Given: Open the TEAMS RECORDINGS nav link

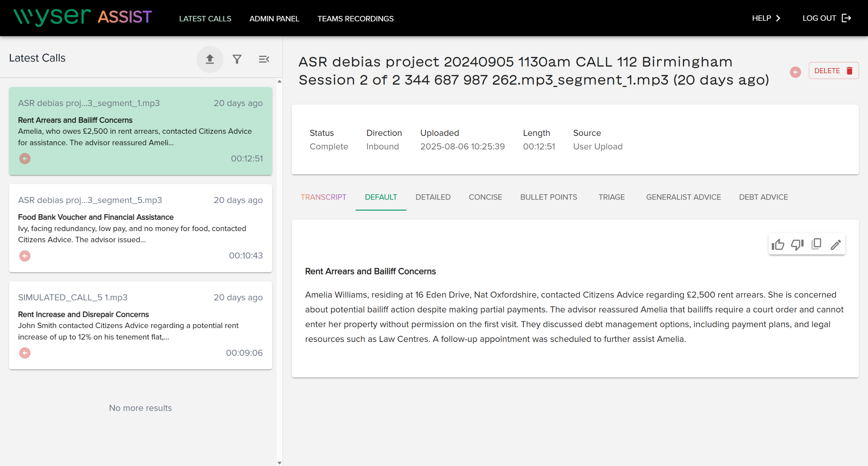Looking at the screenshot, I should (x=355, y=19).
